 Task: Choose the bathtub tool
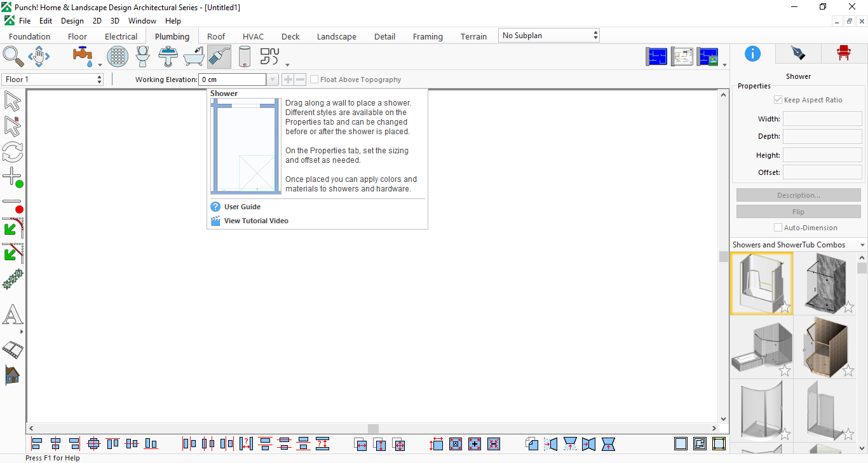[x=194, y=57]
